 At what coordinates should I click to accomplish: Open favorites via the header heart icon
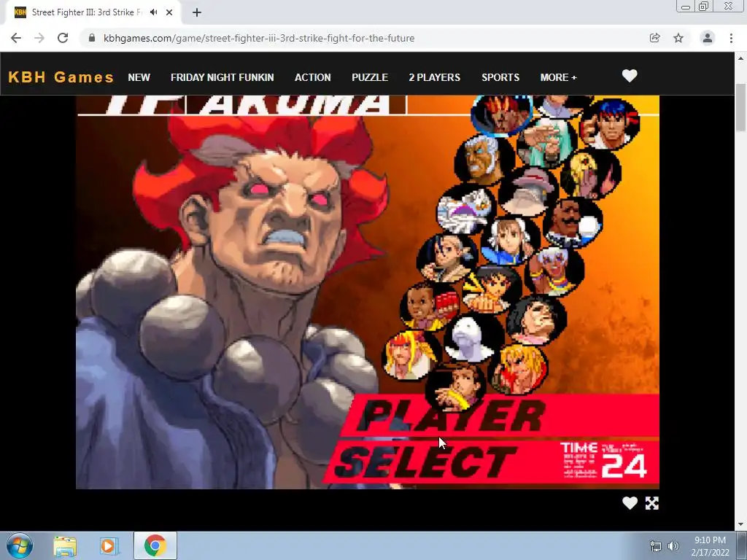(x=630, y=76)
